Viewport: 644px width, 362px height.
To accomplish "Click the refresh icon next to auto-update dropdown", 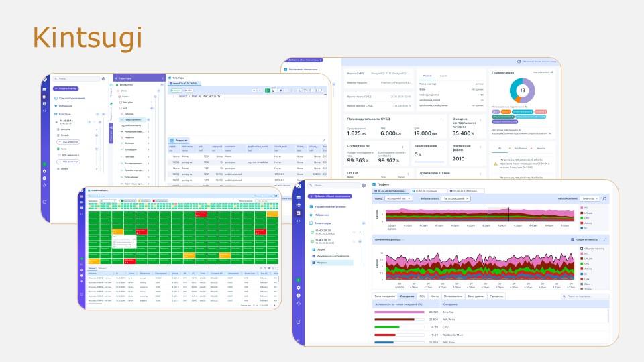I will click(x=604, y=198).
